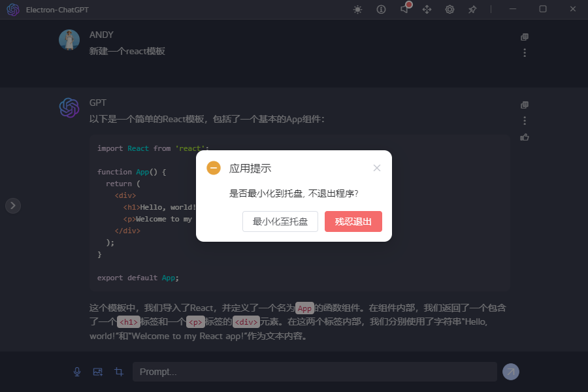Close the 应用提示 dialog with the X
This screenshot has width=588, height=392.
pos(377,168)
